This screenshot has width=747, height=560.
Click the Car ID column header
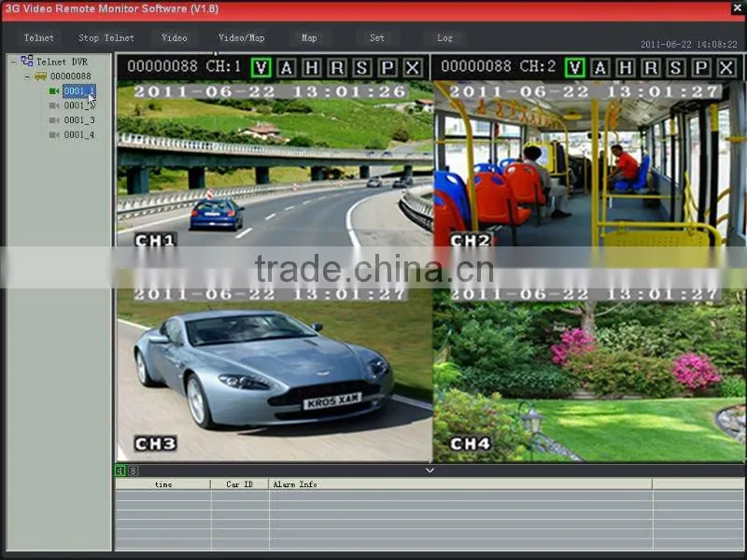[240, 484]
